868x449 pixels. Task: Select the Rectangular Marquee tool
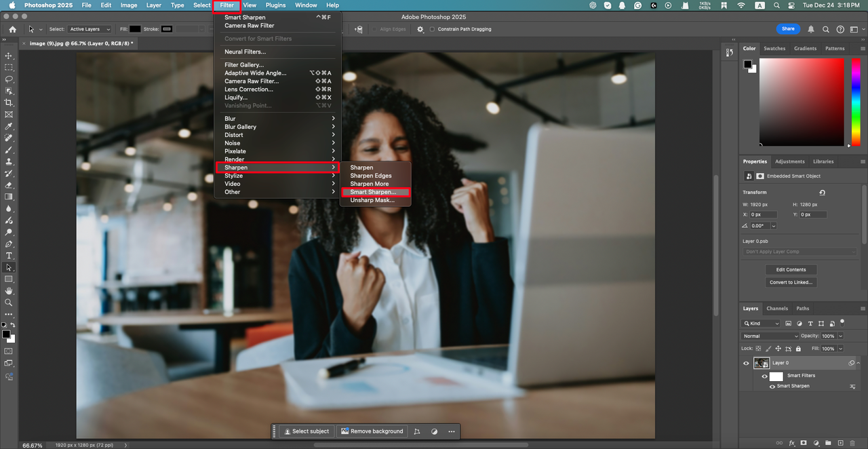[9, 68]
